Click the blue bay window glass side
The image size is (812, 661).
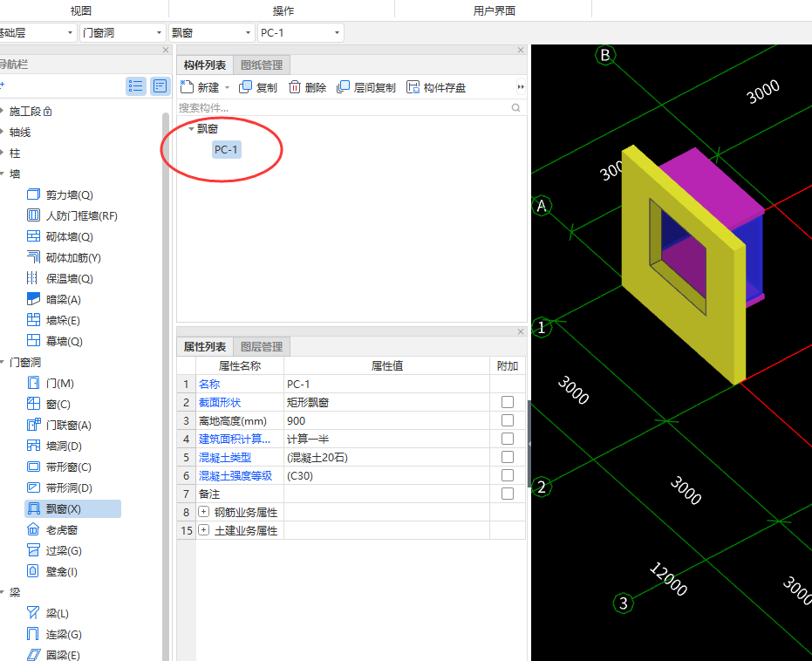(754, 256)
